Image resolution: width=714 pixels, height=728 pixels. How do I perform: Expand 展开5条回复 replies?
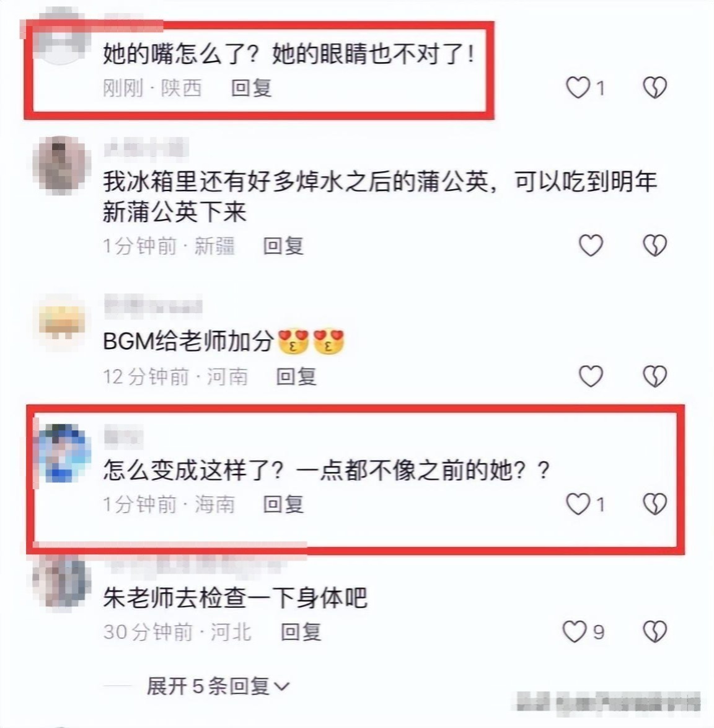pos(218,686)
